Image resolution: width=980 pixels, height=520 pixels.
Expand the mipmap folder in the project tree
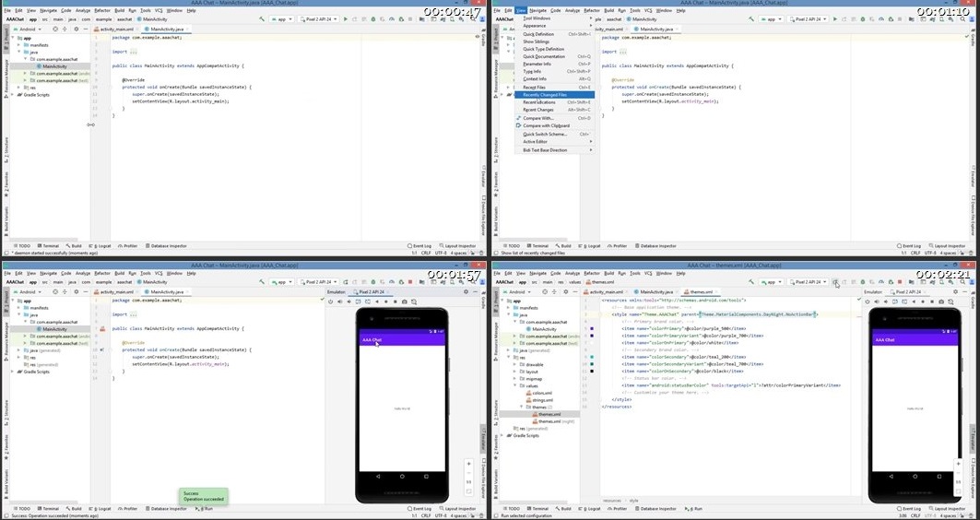[x=515, y=379]
